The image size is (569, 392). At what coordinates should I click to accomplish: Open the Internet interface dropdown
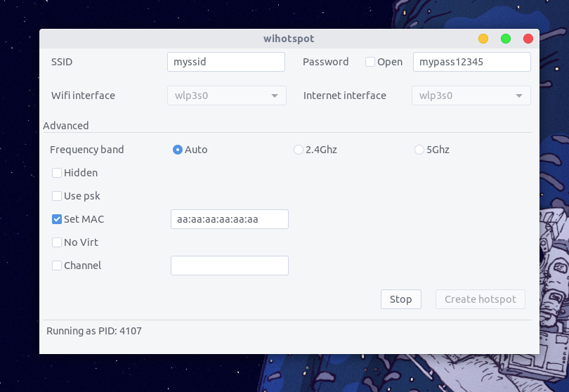pos(471,96)
